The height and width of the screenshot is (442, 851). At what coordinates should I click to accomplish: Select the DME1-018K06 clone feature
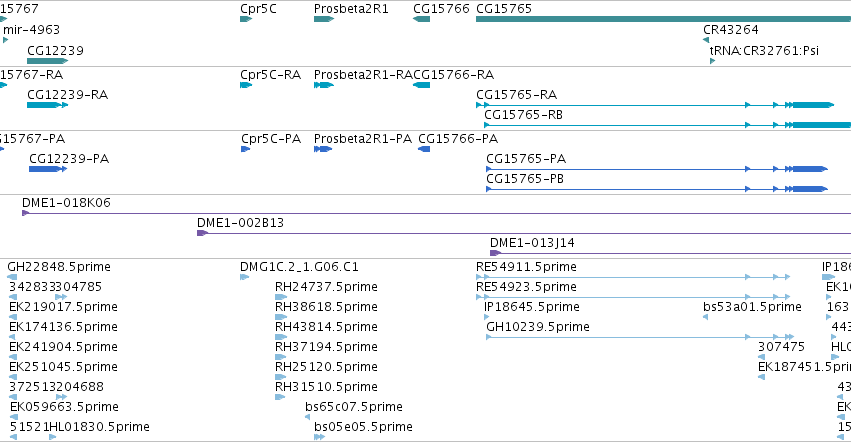click(x=436, y=213)
